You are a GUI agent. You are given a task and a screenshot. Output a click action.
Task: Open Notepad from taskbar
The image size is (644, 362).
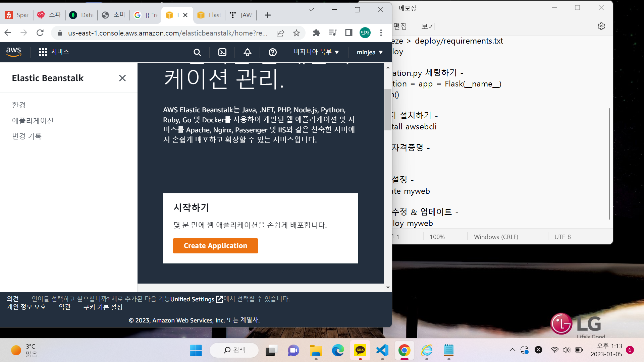449,350
